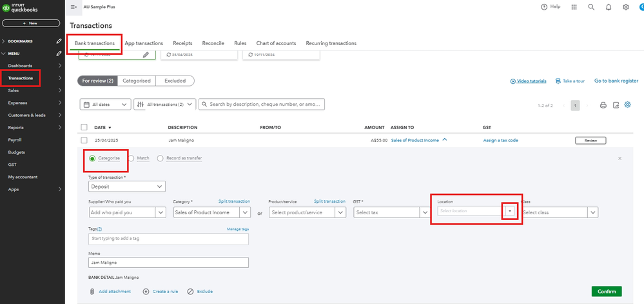Image resolution: width=644 pixels, height=304 pixels.
Task: Select the Match radio option
Action: pos(131,158)
